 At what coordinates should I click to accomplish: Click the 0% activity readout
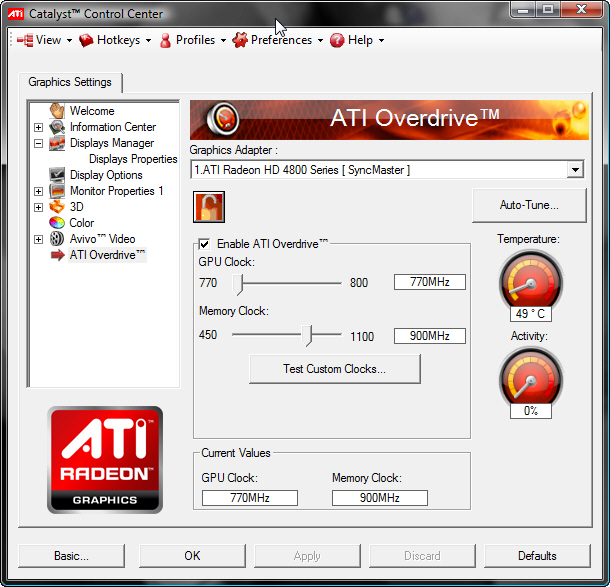click(x=531, y=411)
